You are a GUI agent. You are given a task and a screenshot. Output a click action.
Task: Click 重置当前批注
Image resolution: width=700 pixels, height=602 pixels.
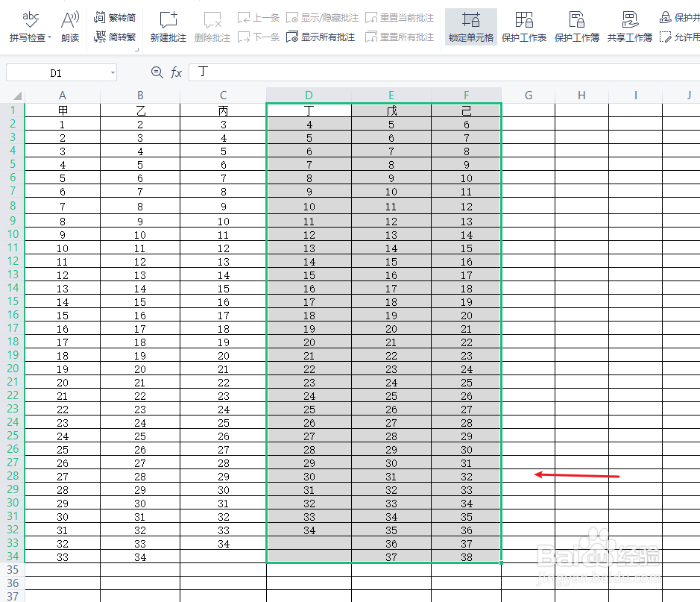tap(400, 18)
